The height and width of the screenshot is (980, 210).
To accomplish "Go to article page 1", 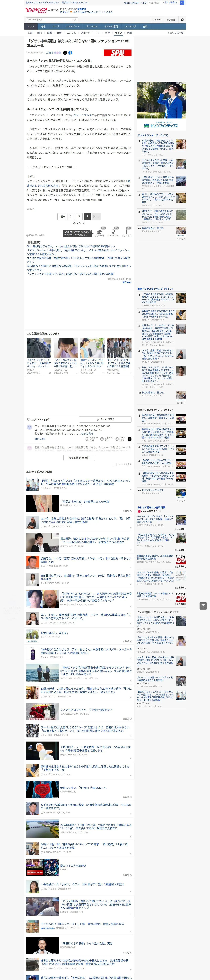I will [71, 216].
